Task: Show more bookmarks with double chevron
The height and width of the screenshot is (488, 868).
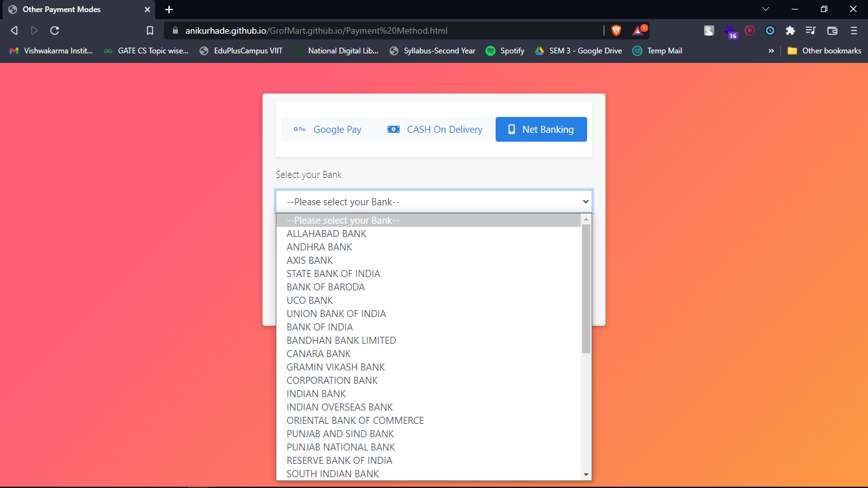Action: coord(771,51)
